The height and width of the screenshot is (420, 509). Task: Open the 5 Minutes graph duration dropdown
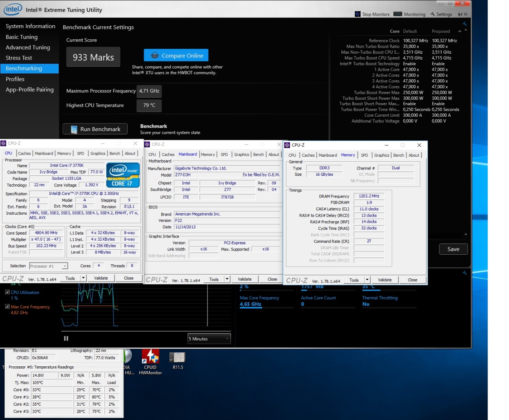[x=209, y=339]
